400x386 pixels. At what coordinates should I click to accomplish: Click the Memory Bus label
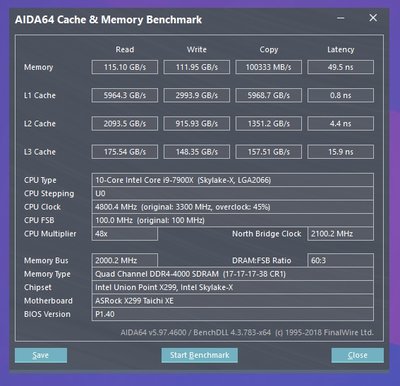point(46,261)
